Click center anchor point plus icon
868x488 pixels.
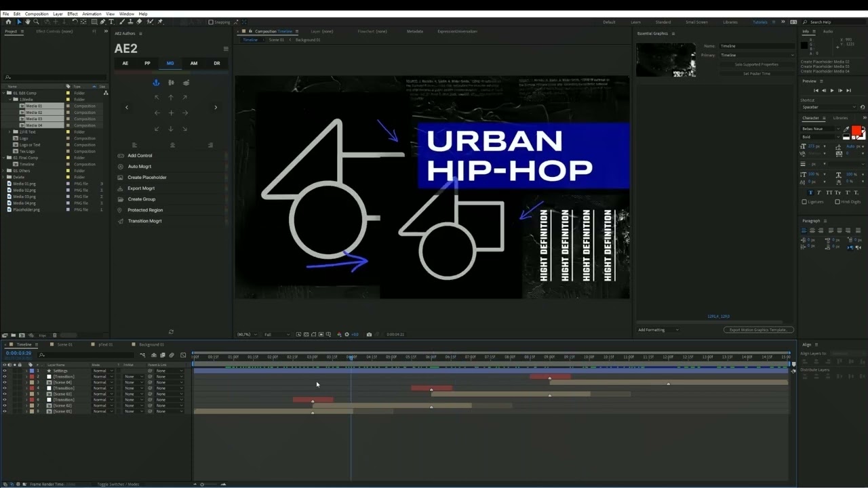[x=171, y=113]
